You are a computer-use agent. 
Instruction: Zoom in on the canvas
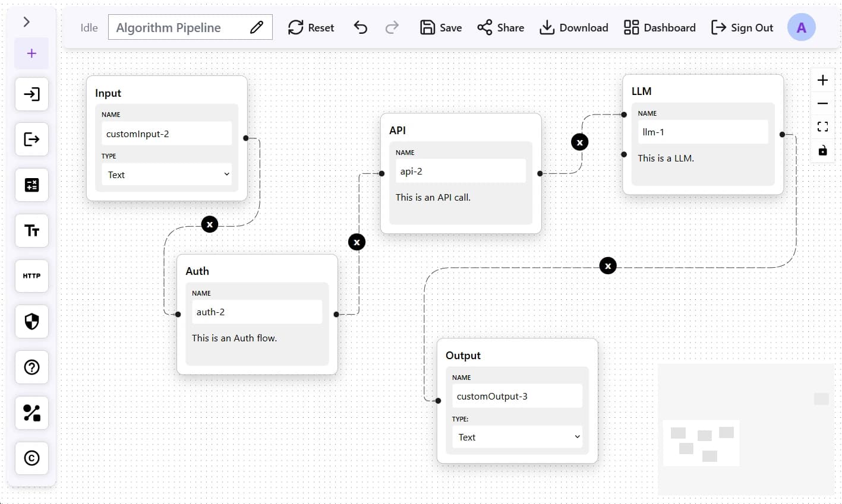pos(822,80)
